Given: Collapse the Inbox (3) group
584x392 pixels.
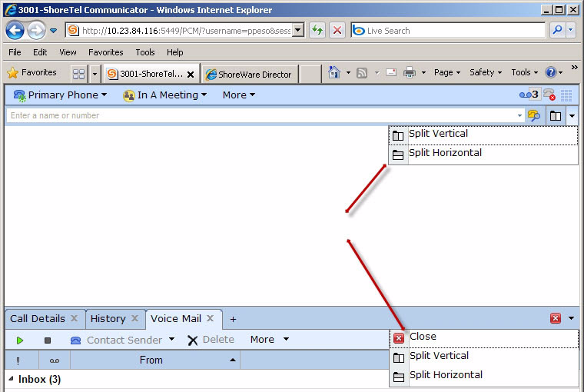Looking at the screenshot, I should coord(12,379).
